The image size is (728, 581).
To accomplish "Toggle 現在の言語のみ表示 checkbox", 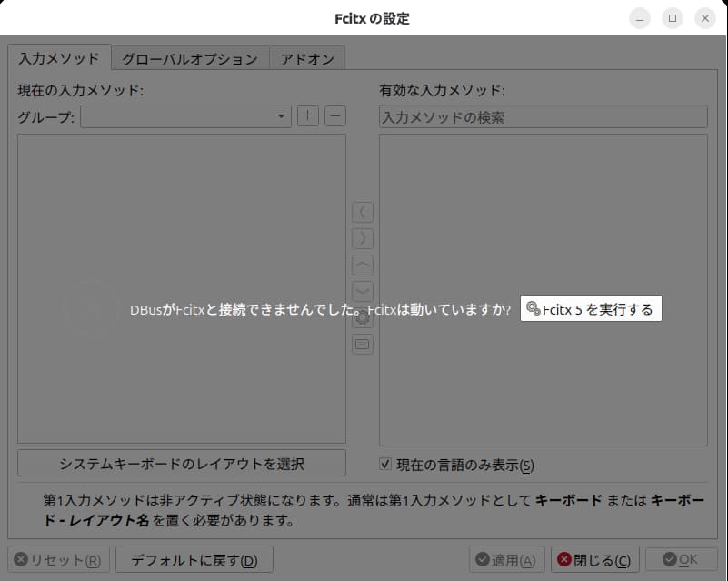I will coord(384,464).
